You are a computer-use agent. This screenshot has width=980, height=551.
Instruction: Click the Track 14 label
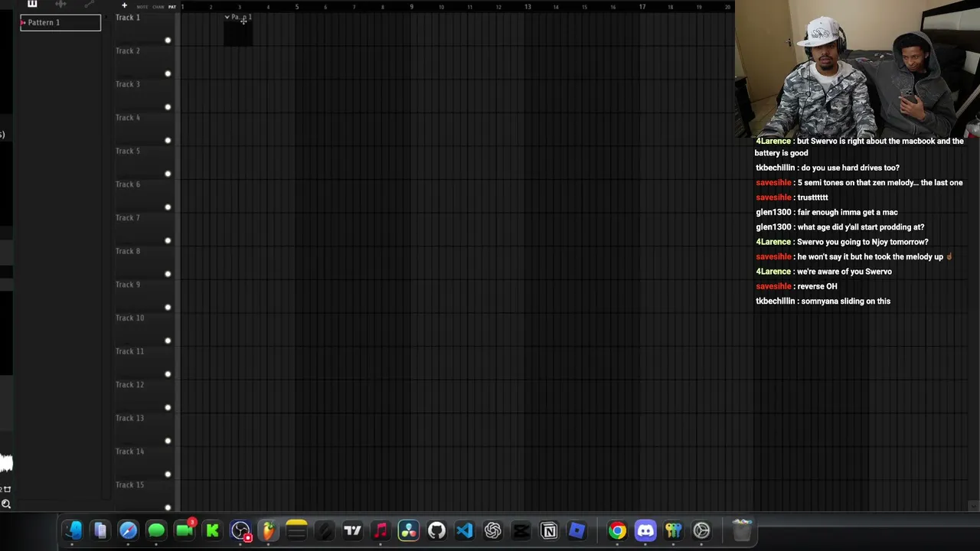tap(129, 452)
